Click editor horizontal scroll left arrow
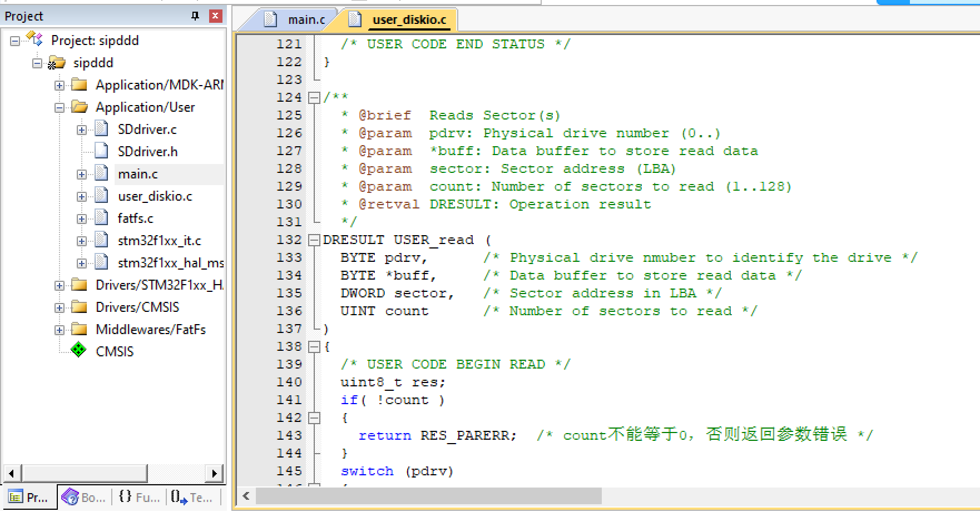The image size is (980, 512). point(246,496)
